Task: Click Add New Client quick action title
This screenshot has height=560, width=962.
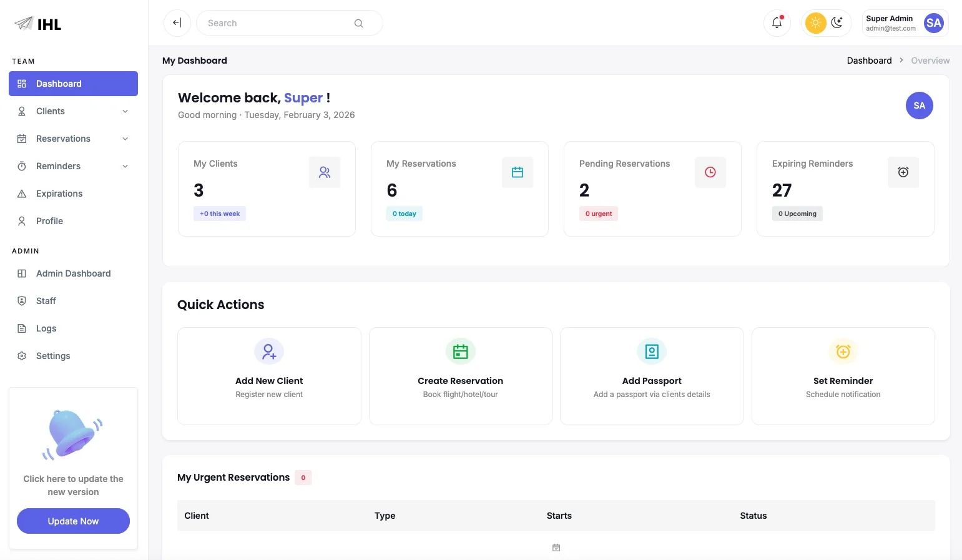Action: [269, 381]
